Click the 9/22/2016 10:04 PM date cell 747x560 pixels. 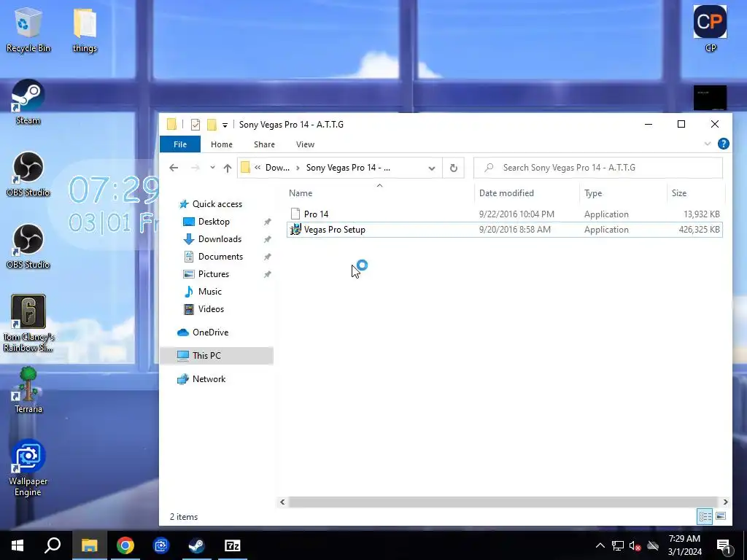[516, 214]
